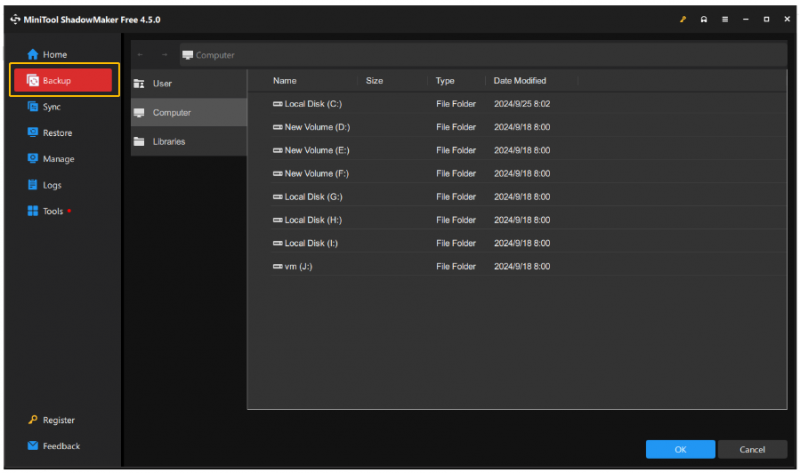The image size is (800, 473).
Task: Click the Backup sidebar item
Action: (x=63, y=80)
